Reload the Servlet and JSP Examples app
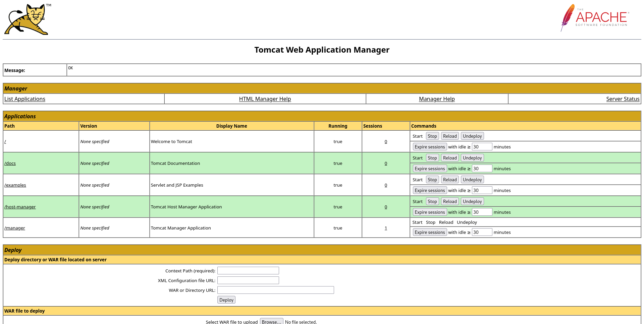 click(450, 180)
